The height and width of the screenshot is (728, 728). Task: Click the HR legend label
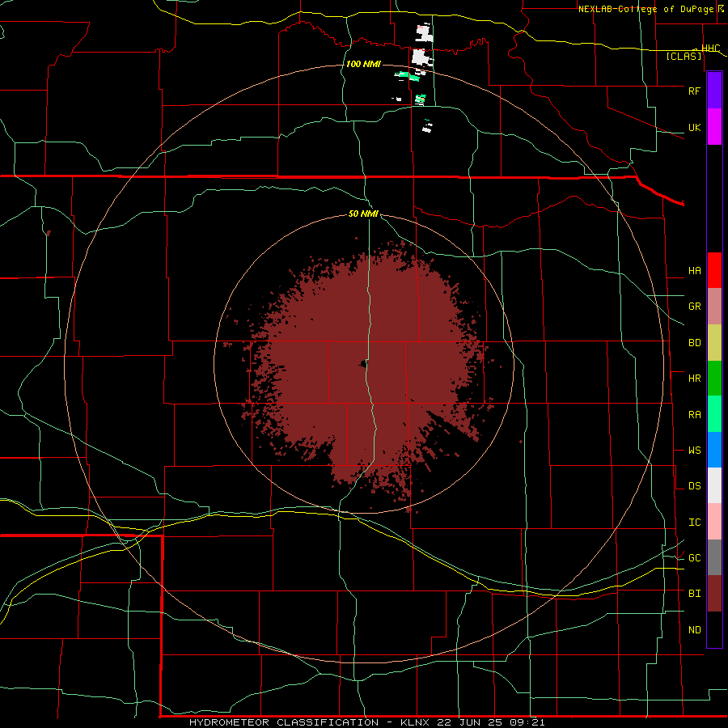click(694, 379)
